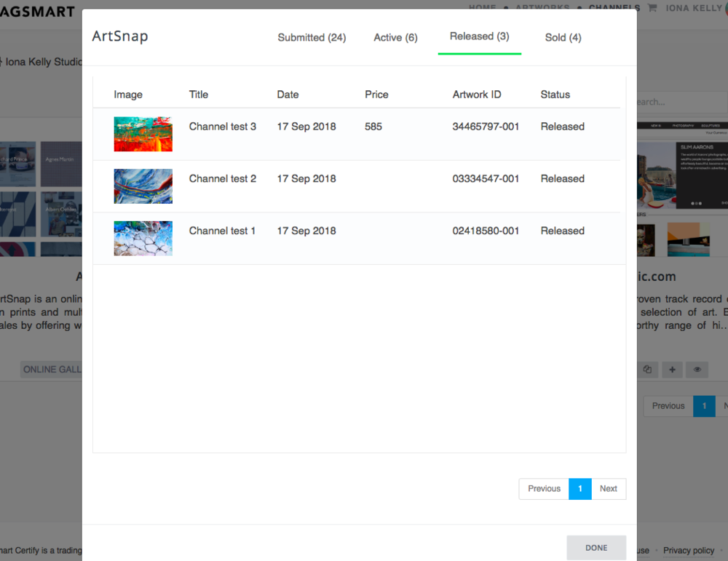Click the title 'Channel test 3'
Viewport: 728px width, 561px height.
(222, 127)
